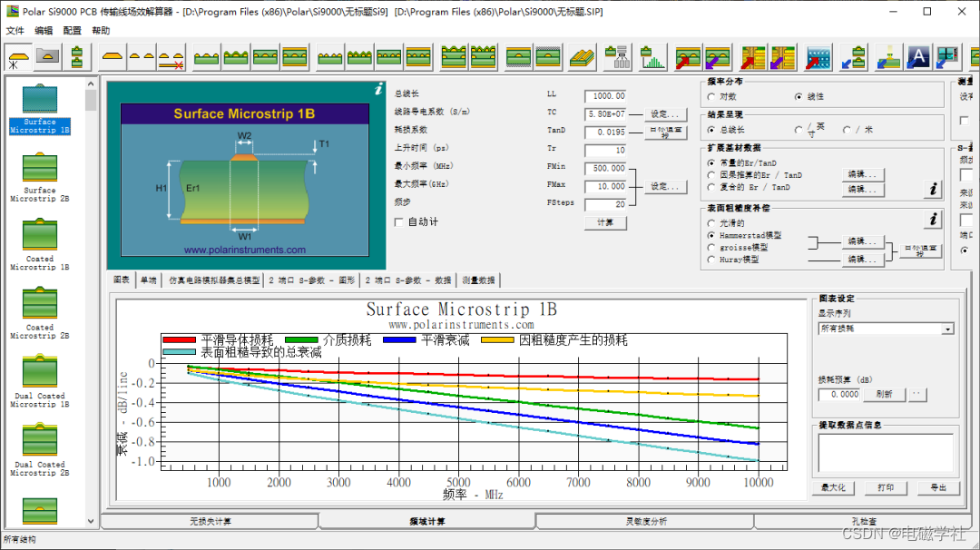This screenshot has width=980, height=550.
Task: Click the 刷新 refresh button
Action: (x=884, y=395)
